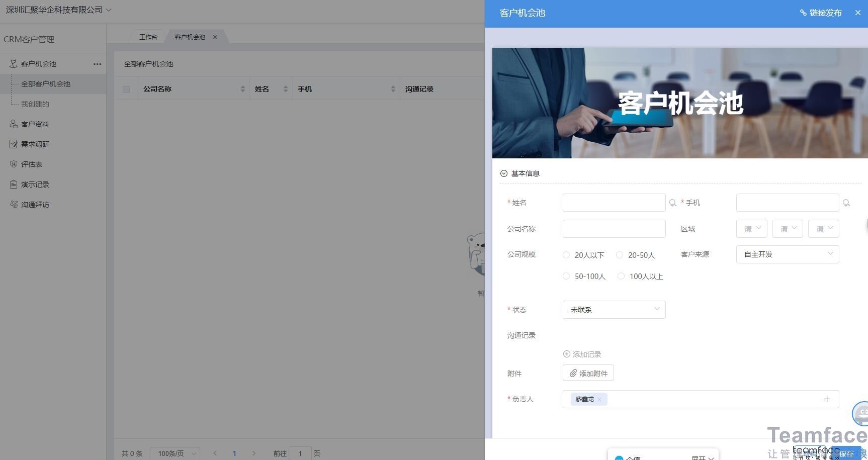Click the 链接发布 button
This screenshot has height=460, width=868.
[820, 13]
